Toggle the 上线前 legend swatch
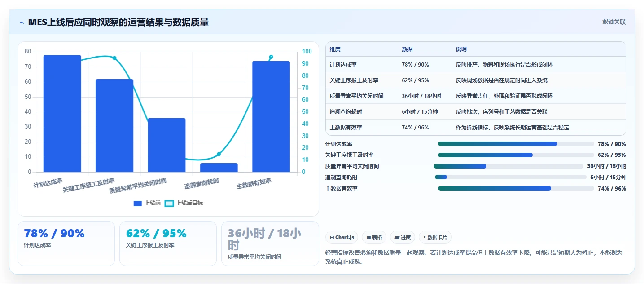Screen dimensions: 644x284 (x=138, y=203)
